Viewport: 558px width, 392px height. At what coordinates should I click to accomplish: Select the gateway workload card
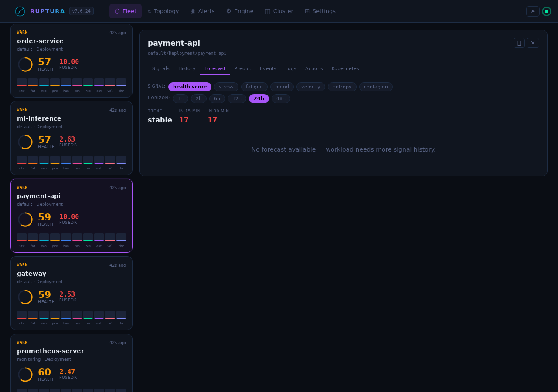point(71,293)
